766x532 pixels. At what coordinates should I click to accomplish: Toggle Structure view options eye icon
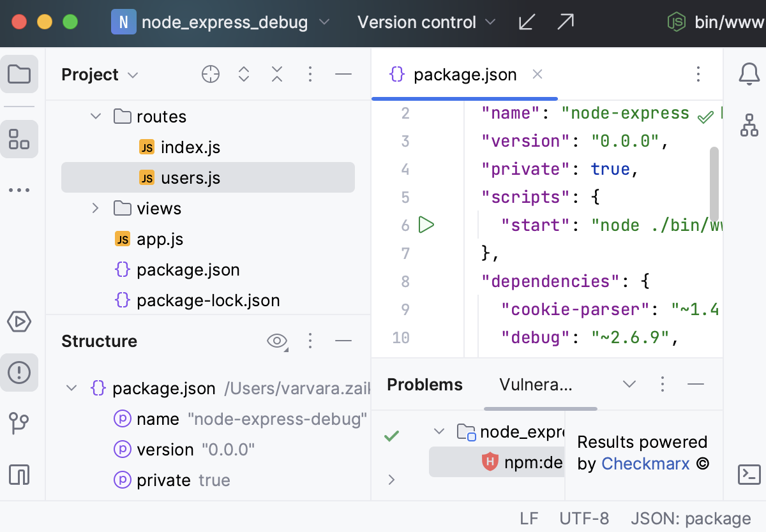276,341
